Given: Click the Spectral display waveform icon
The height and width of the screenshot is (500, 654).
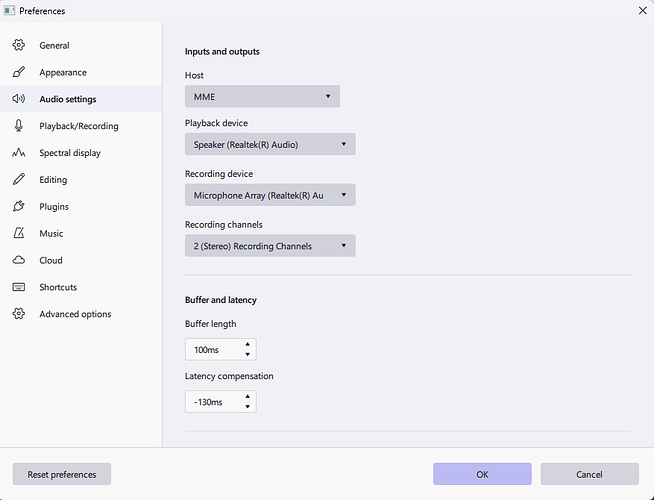Looking at the screenshot, I should coord(18,153).
